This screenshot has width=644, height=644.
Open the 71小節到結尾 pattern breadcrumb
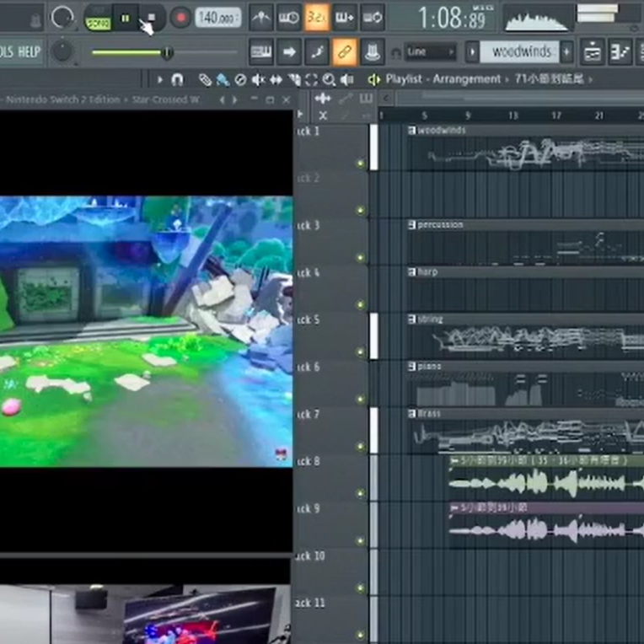[x=549, y=79]
